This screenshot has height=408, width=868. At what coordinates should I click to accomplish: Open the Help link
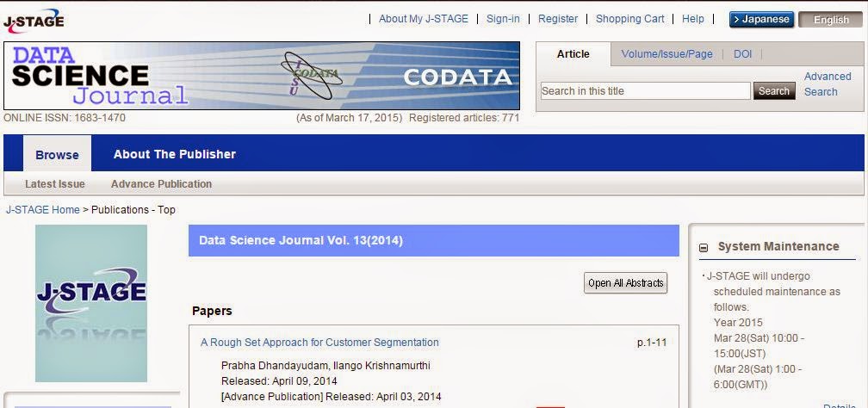point(693,19)
